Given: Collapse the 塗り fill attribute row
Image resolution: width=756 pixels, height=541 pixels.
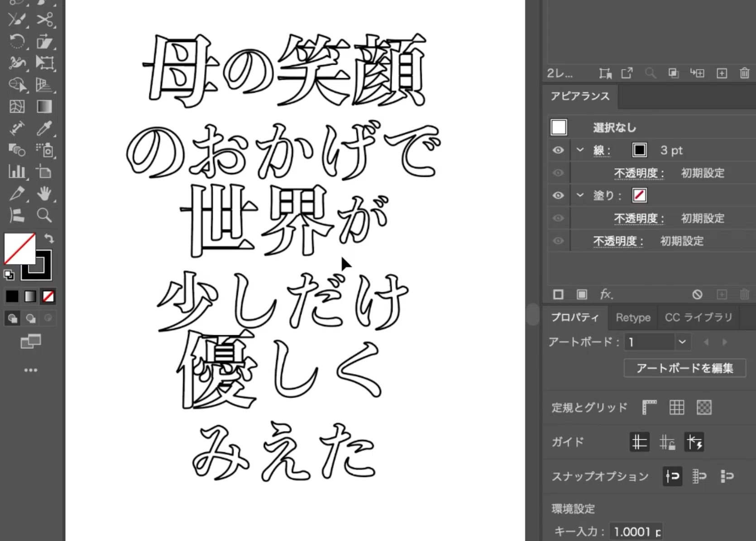Looking at the screenshot, I should 580,195.
